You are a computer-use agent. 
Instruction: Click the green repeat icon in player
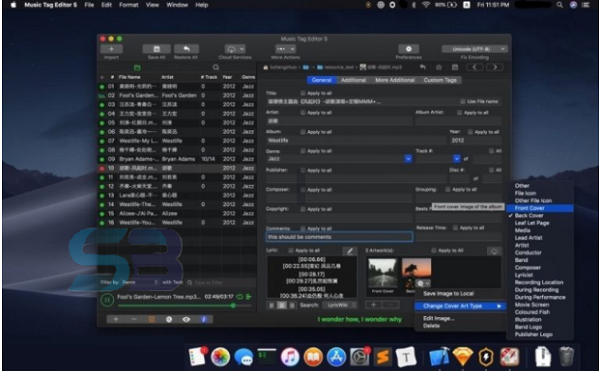(x=240, y=296)
